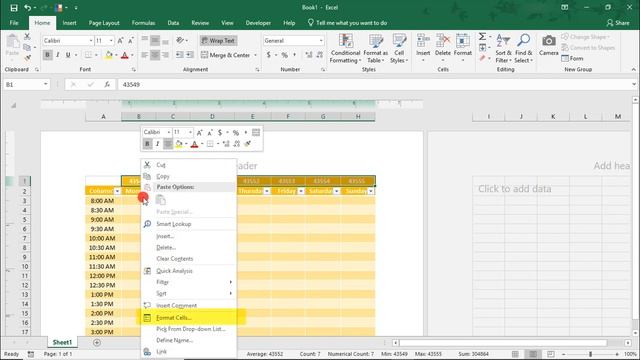Apply the accounting dollar format in the ribbon
Image resolution: width=640 pixels, height=360 pixels.
pos(268,55)
